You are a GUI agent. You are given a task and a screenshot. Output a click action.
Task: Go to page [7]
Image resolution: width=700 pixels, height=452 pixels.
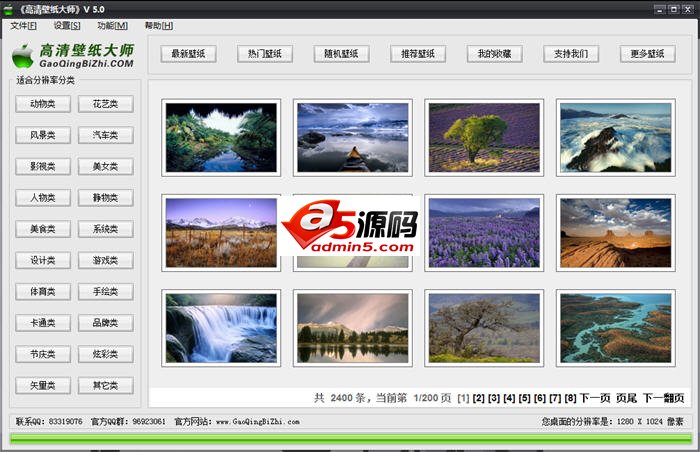click(555, 398)
